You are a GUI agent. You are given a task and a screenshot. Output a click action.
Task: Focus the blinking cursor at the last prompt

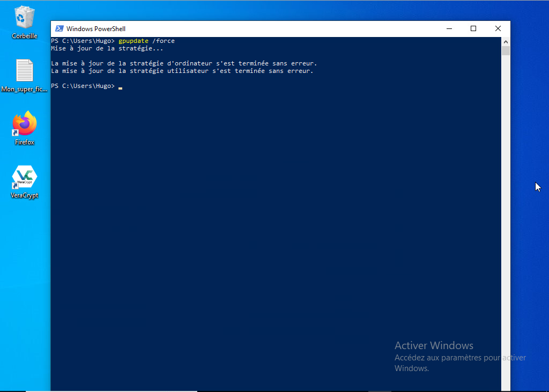point(121,86)
